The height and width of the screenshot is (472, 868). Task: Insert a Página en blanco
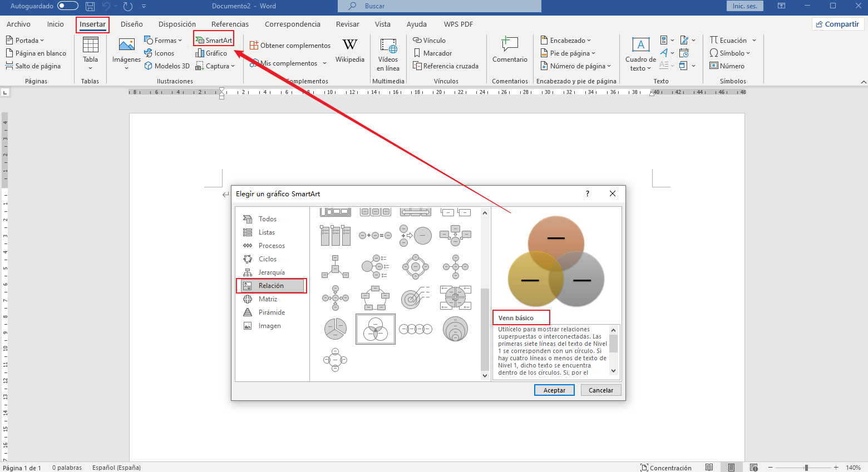36,53
